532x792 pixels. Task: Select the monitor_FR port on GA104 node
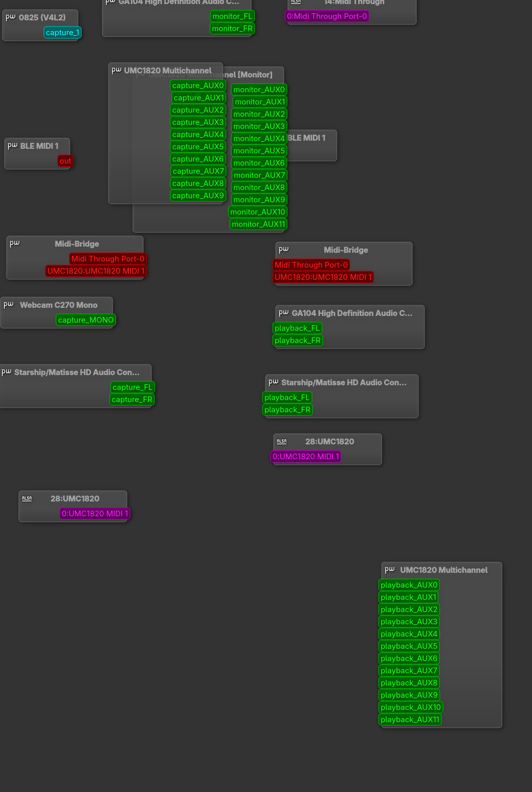coord(232,29)
